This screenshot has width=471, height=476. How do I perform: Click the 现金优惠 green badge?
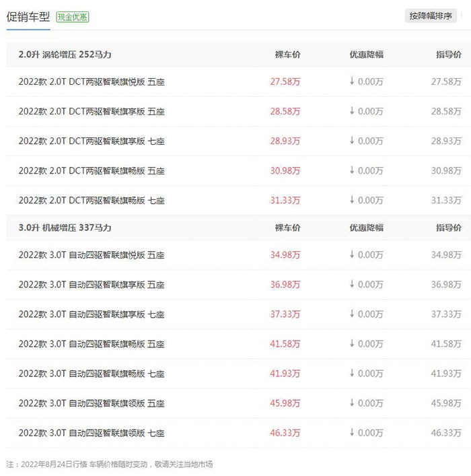click(x=73, y=17)
